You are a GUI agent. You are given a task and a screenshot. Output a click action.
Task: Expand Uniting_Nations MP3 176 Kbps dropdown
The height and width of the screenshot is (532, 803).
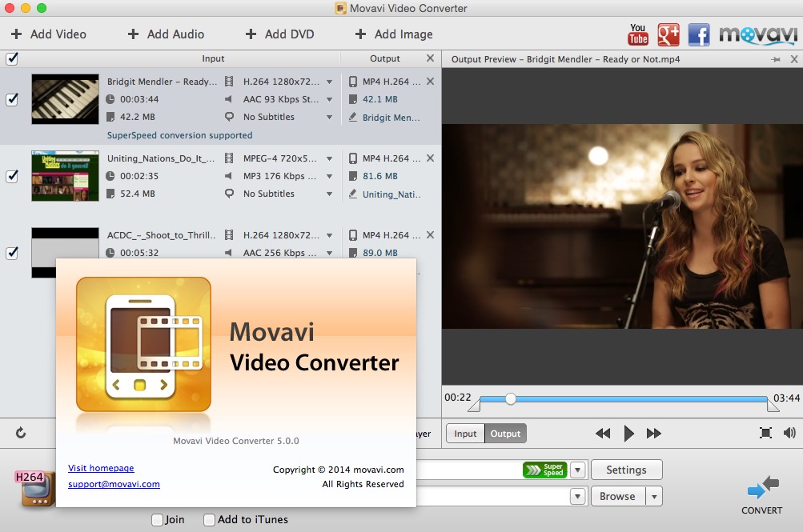coord(329,176)
